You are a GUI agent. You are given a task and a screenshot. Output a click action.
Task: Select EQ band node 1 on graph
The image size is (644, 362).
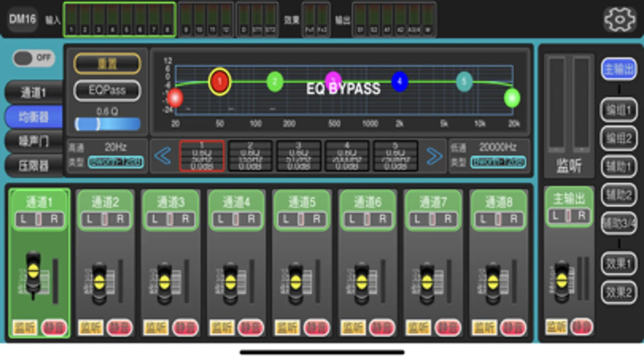click(x=219, y=82)
